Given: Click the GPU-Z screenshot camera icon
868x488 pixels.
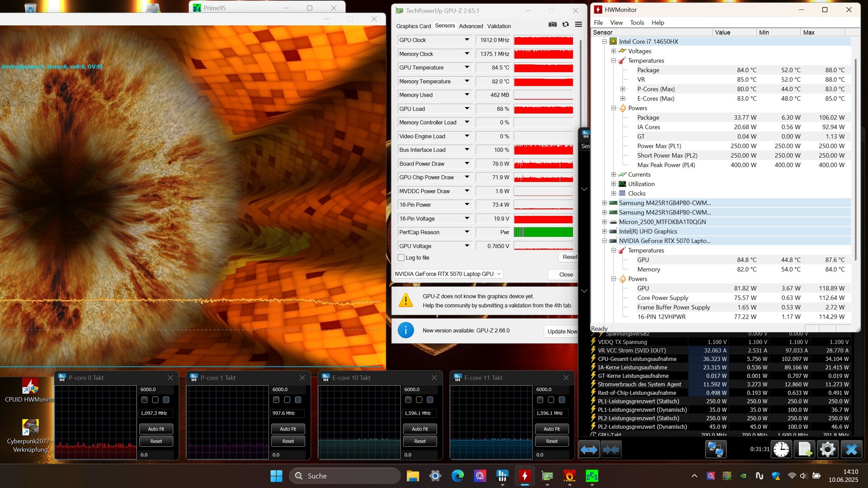Looking at the screenshot, I should click(552, 24).
